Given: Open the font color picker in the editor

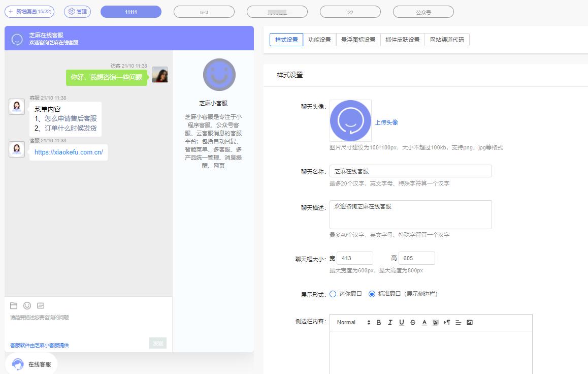Looking at the screenshot, I should [x=424, y=322].
